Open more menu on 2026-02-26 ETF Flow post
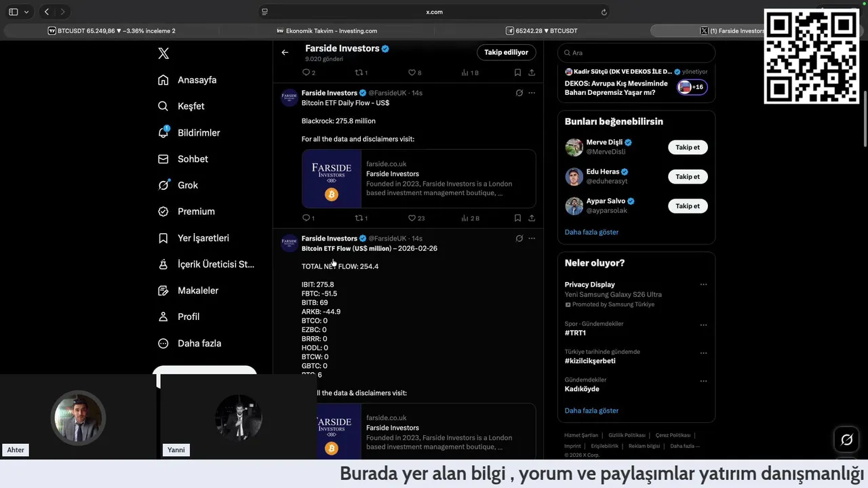868x488 pixels. [x=532, y=239]
